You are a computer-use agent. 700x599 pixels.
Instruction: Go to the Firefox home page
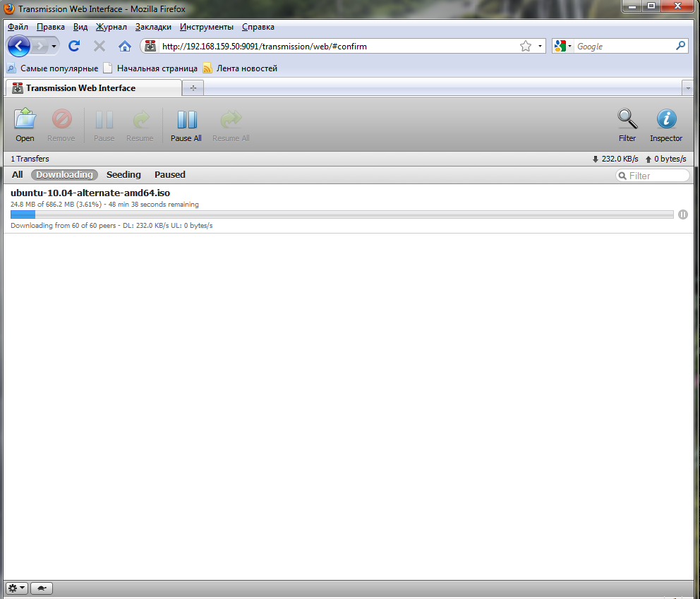click(x=125, y=46)
